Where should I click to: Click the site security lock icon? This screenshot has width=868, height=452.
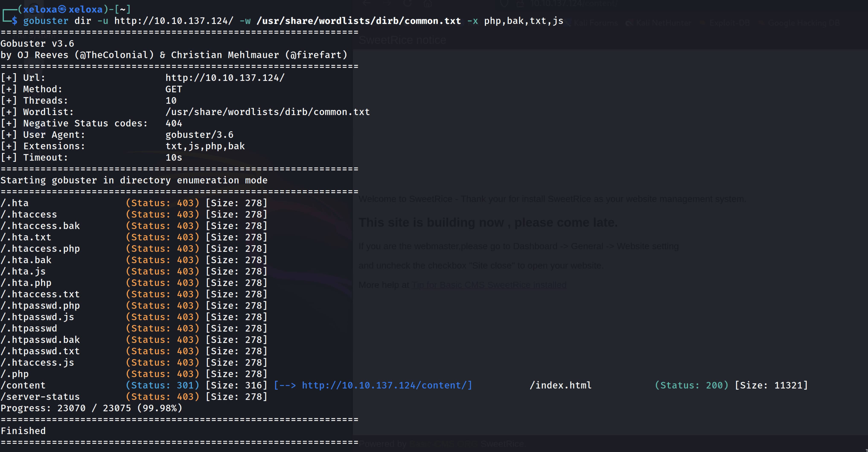521,4
